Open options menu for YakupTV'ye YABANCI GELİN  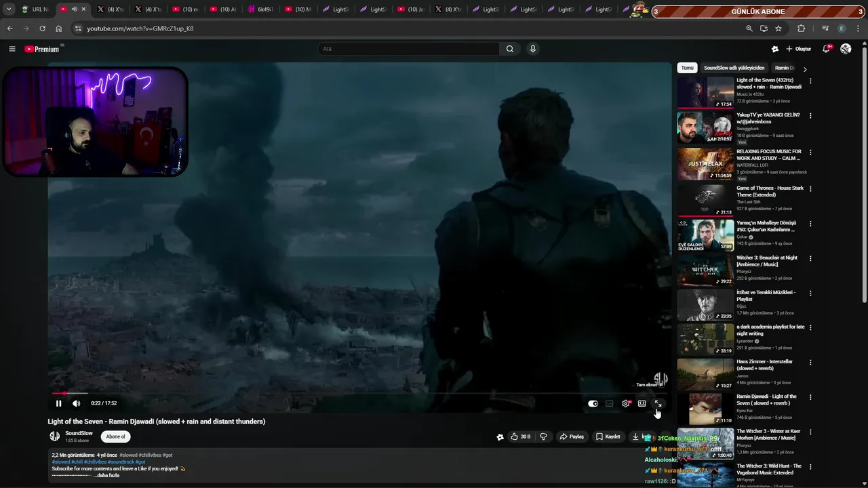coord(810,116)
